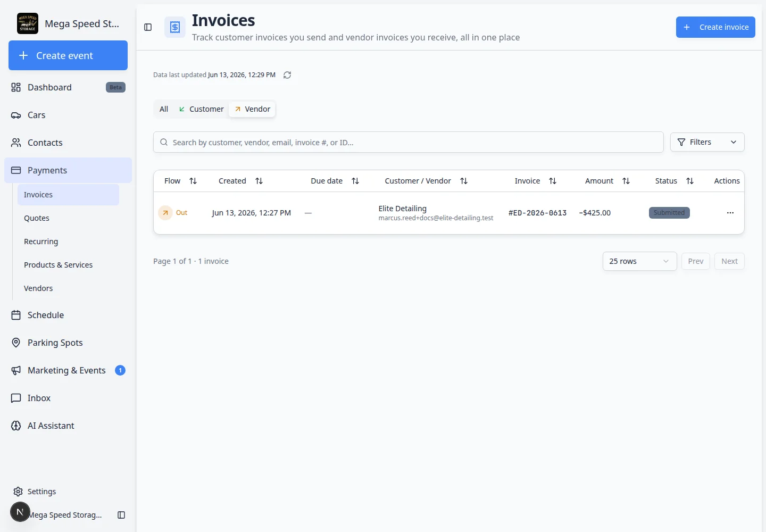Click the outgoing arrow flow icon
The width and height of the screenshot is (766, 532).
[x=165, y=213]
